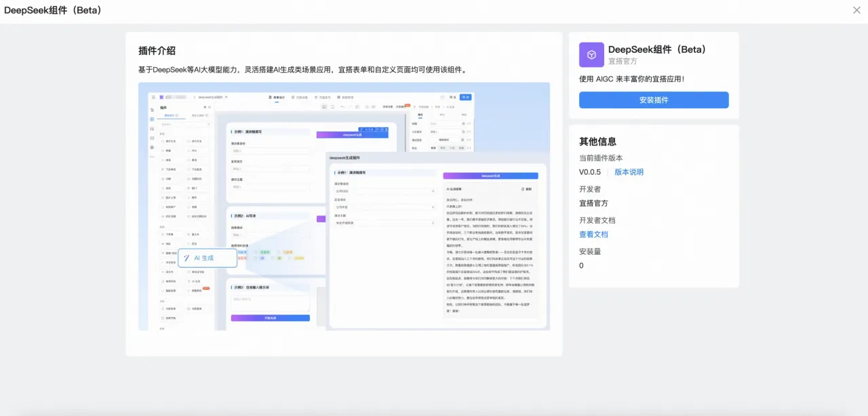The width and height of the screenshot is (868, 416).
Task: Select the 插件介绍 heading text
Action: click(157, 51)
